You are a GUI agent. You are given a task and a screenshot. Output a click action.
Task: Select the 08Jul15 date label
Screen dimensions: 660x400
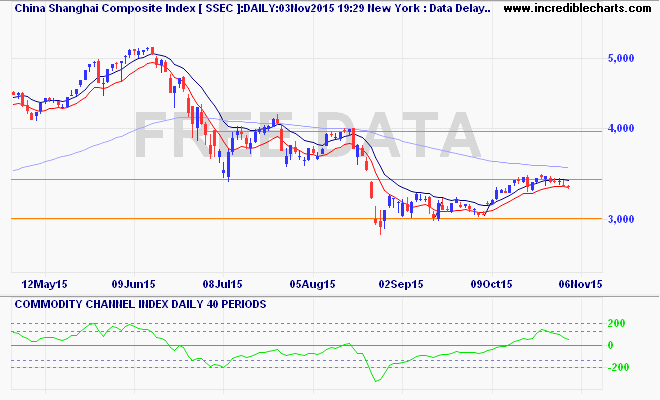(223, 284)
